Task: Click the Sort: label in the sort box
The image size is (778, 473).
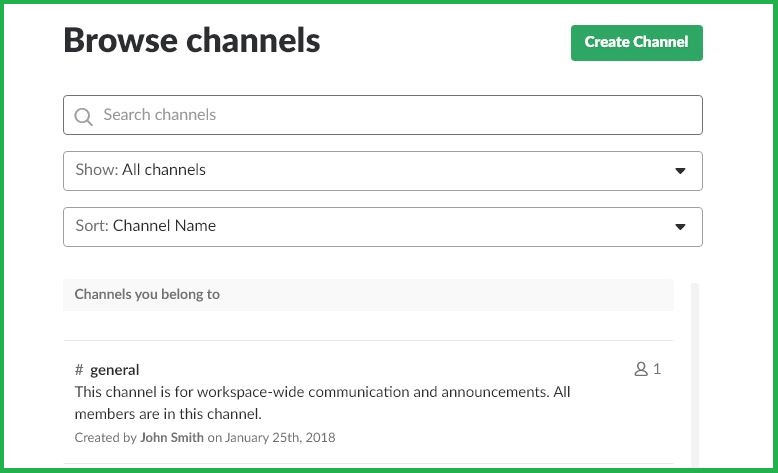Action: coord(92,226)
